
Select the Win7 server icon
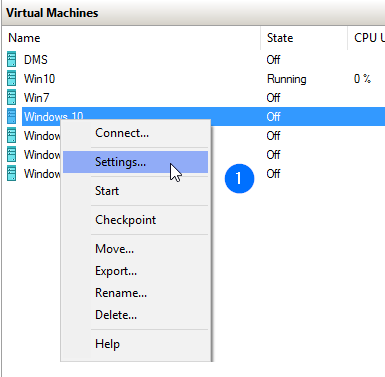pos(11,98)
